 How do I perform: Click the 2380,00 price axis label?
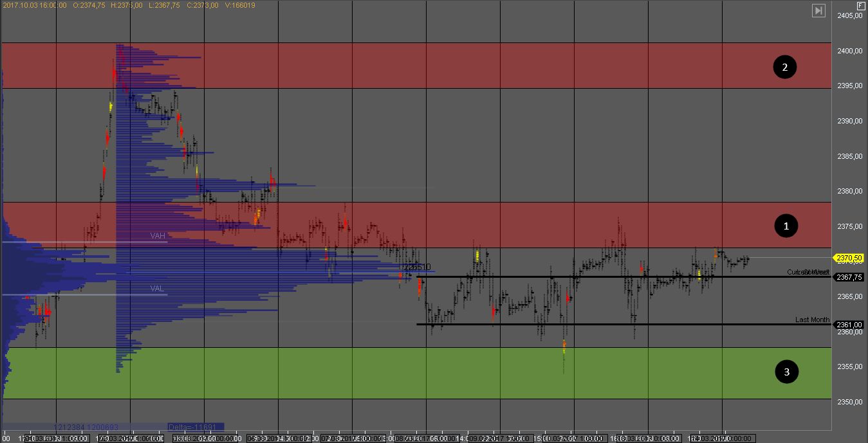[849, 192]
